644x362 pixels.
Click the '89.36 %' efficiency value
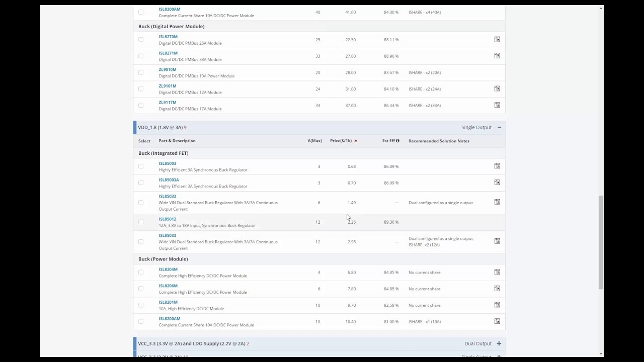[x=391, y=222]
